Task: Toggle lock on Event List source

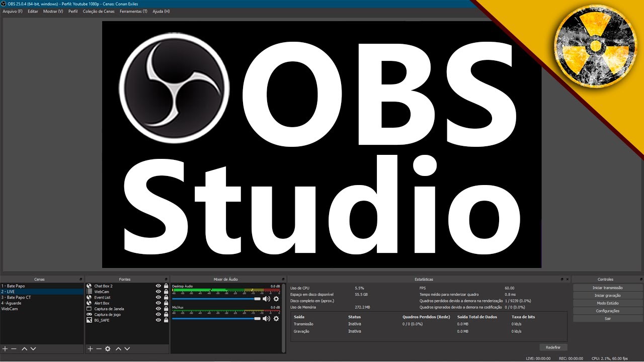Action: [x=166, y=298]
